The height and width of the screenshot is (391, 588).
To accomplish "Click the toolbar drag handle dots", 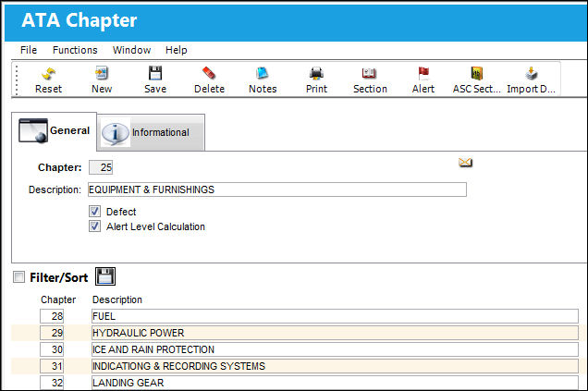I will point(17,79).
